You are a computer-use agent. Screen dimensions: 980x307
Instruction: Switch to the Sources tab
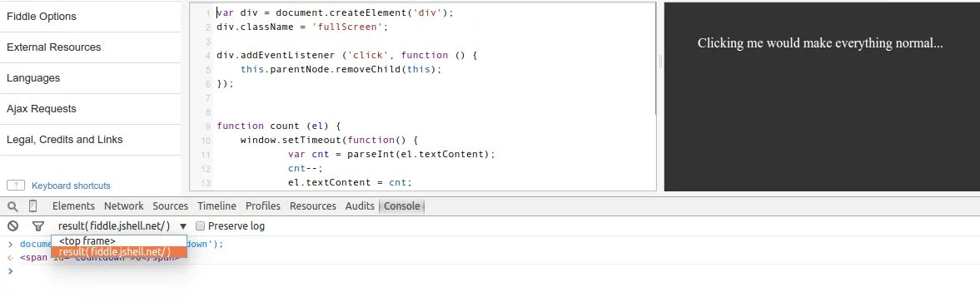(x=170, y=206)
